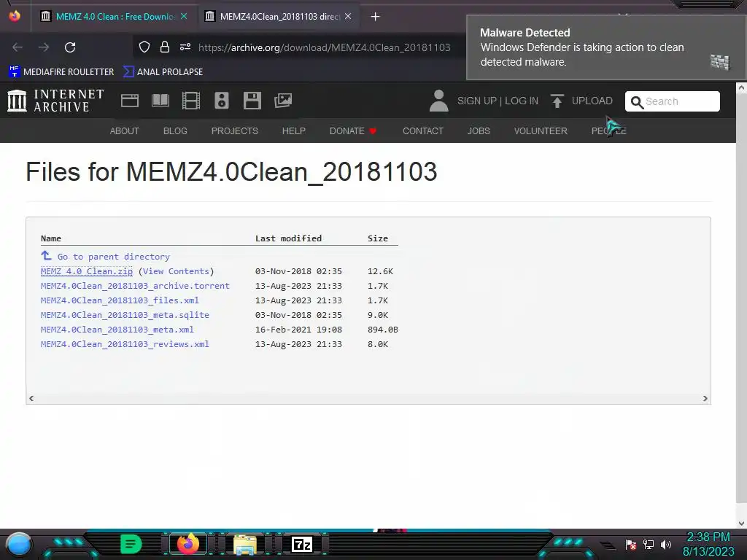Image resolution: width=747 pixels, height=560 pixels.
Task: Open the PROJECTS menu item
Action: pos(234,131)
